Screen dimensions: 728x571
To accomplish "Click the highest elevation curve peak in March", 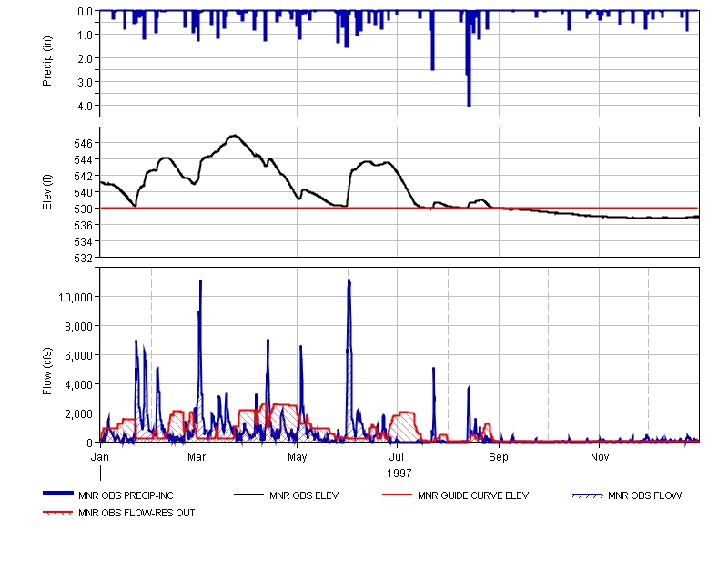I will pyautogui.click(x=235, y=136).
